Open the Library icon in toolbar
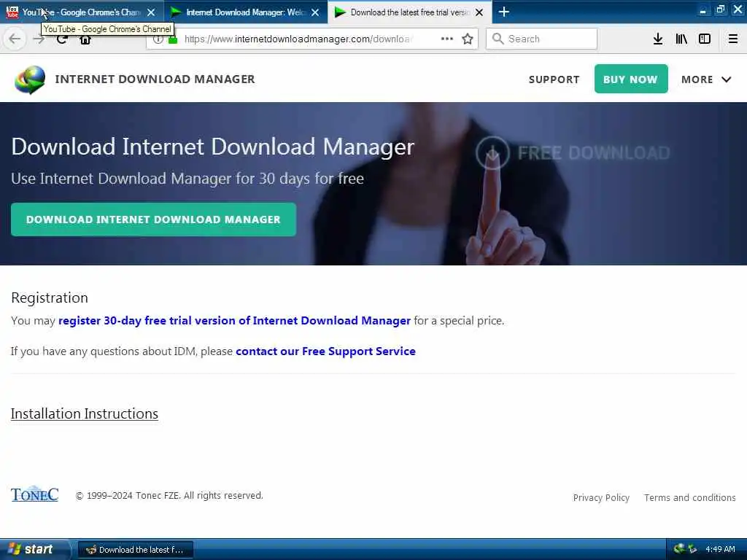Image resolution: width=747 pixels, height=560 pixels. coord(681,39)
